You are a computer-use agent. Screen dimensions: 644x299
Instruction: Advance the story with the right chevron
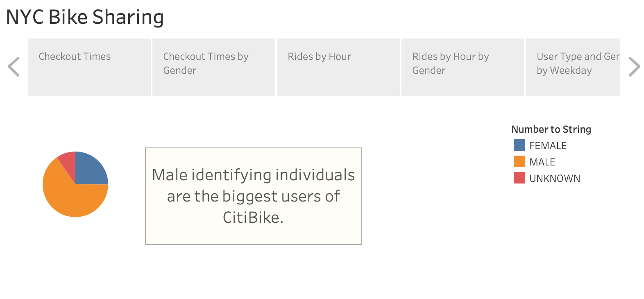(633, 66)
